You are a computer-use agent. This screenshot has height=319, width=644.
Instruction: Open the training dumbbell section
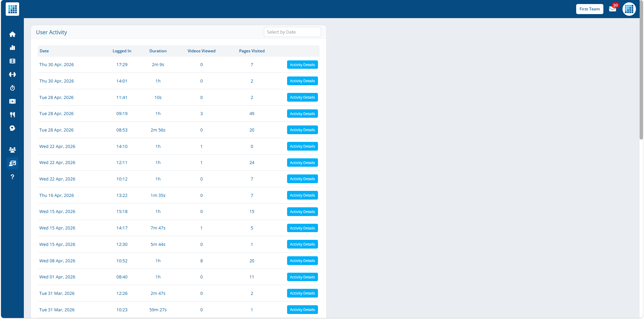click(x=12, y=74)
